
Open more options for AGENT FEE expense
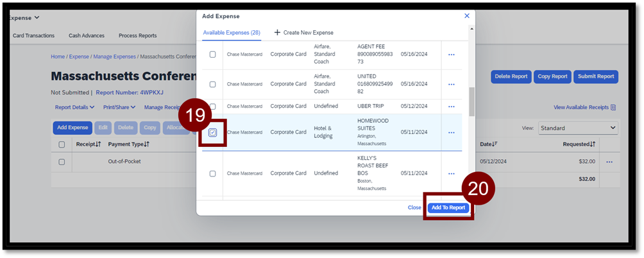[x=451, y=55]
